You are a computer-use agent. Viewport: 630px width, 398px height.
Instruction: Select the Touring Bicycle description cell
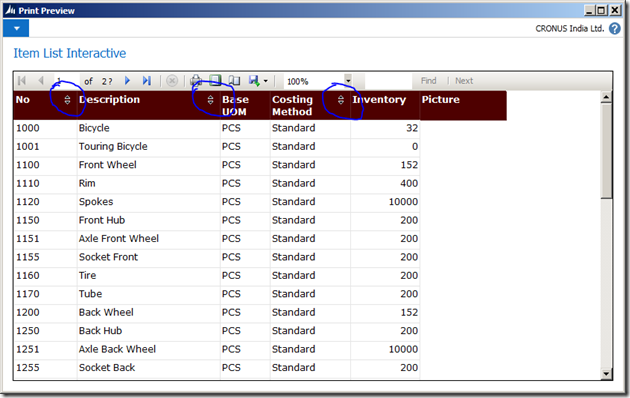149,147
